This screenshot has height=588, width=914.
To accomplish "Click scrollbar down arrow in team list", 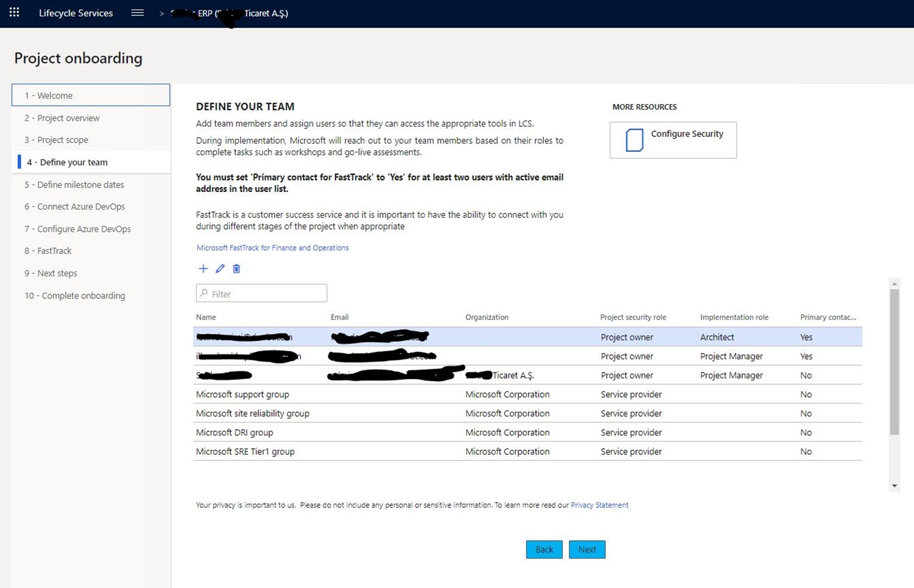I will click(894, 486).
